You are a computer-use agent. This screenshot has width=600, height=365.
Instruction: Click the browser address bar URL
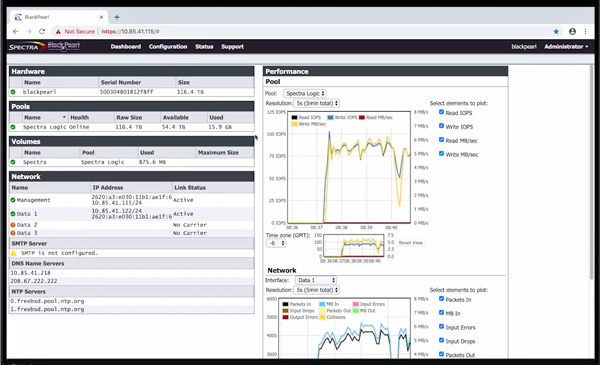point(130,31)
